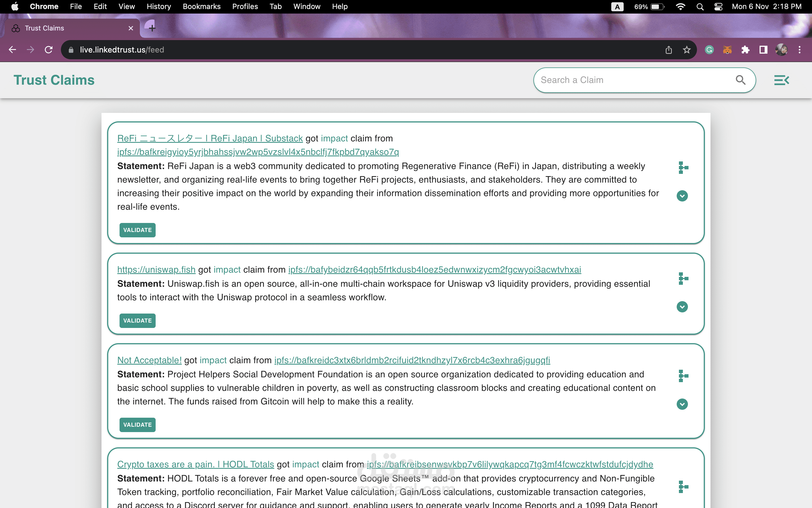812x508 pixels.
Task: Open ipfs source link of ReFi Japan claim
Action: (x=258, y=152)
